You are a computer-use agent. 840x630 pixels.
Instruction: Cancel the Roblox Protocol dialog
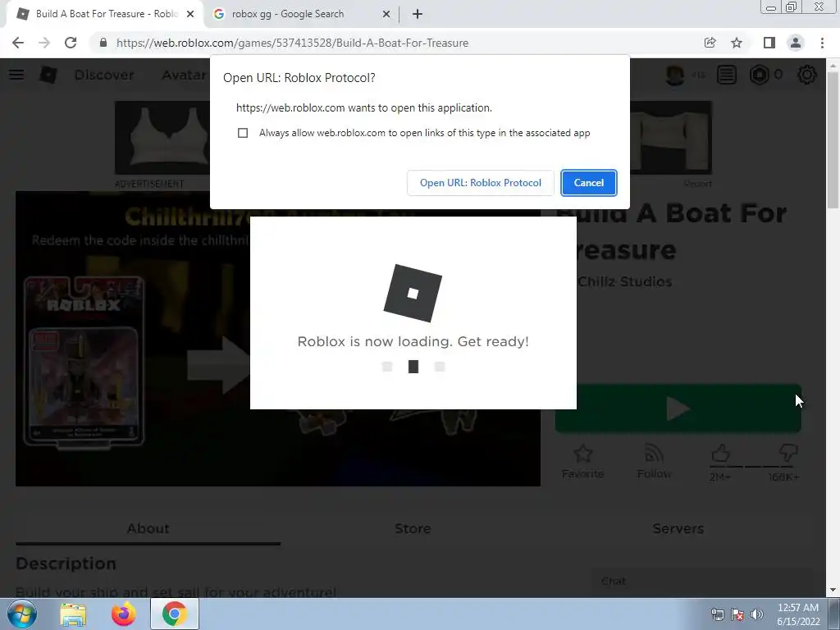click(589, 183)
